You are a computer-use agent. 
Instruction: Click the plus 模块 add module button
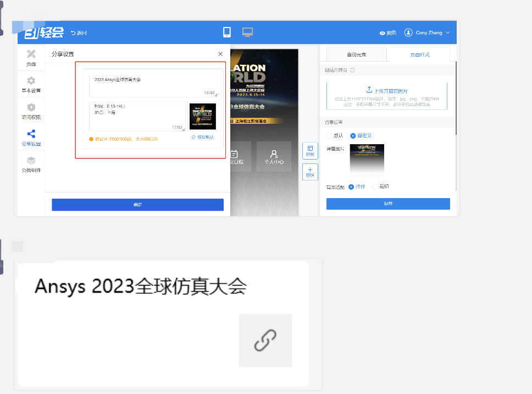[310, 172]
